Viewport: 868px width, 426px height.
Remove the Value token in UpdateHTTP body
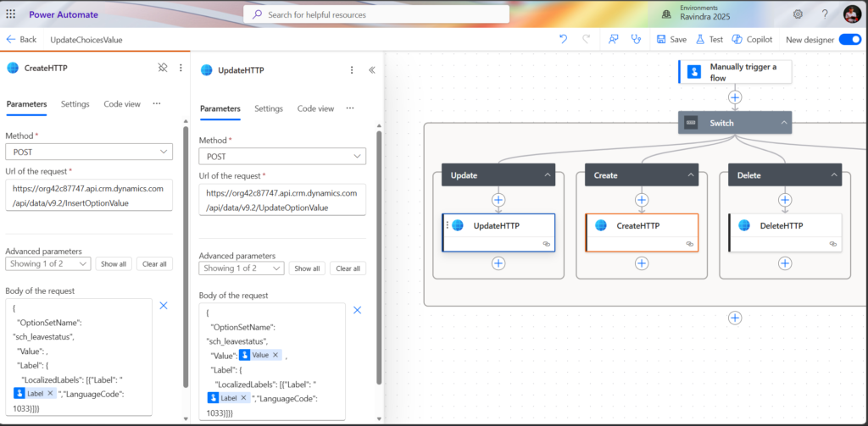(x=275, y=355)
